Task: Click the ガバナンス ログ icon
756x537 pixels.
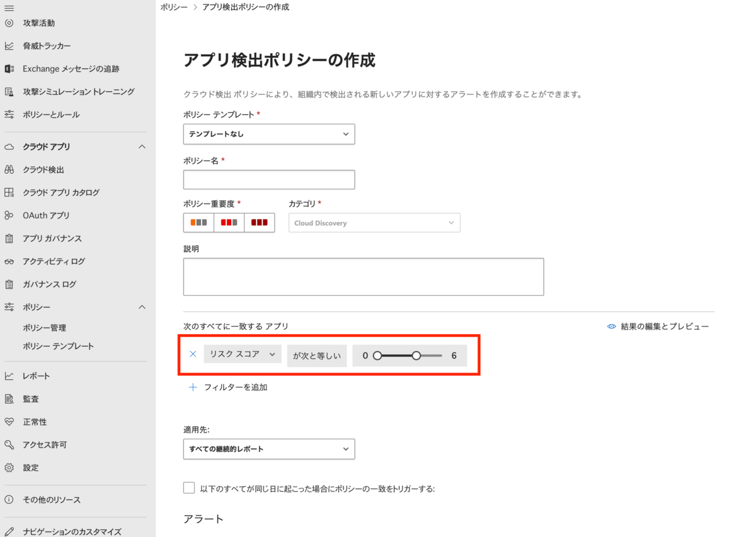Action: (9, 284)
